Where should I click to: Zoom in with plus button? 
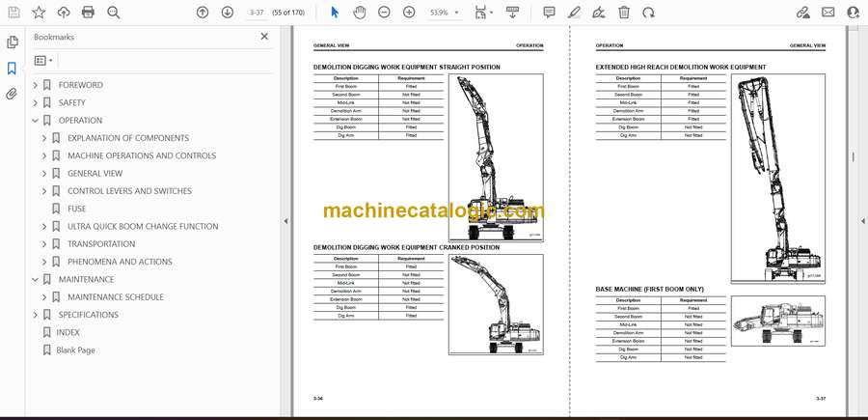[x=409, y=13]
